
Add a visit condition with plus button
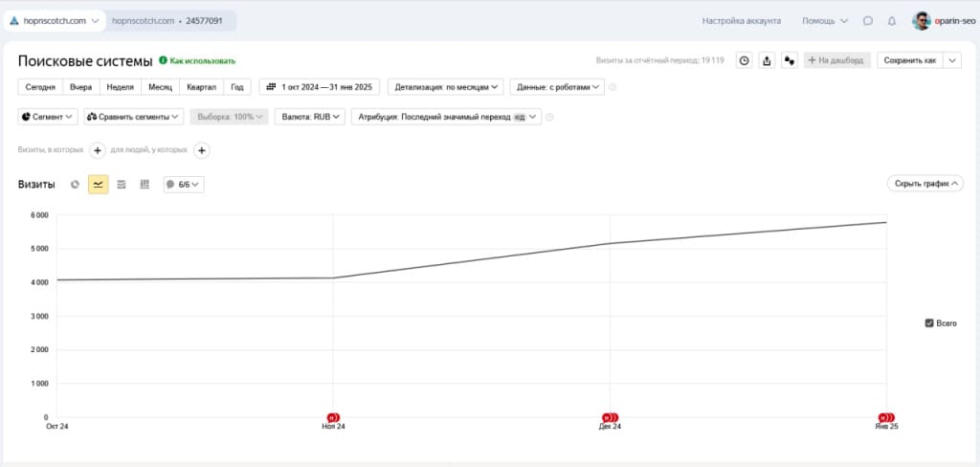(x=98, y=150)
